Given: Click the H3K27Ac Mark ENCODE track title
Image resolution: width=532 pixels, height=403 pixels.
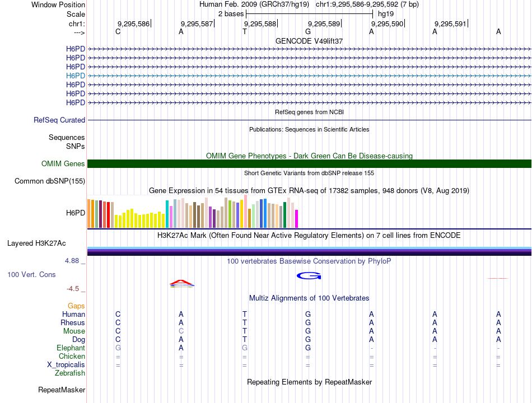Looking at the screenshot, I should pyautogui.click(x=309, y=236).
